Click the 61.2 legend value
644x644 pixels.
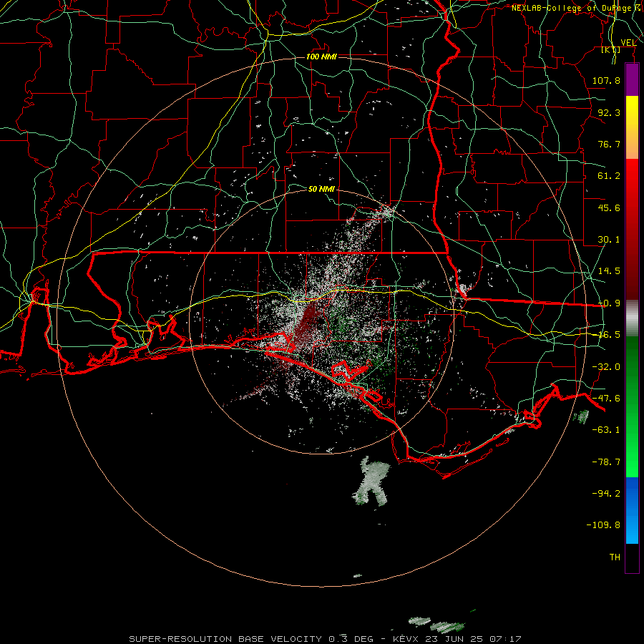click(609, 176)
